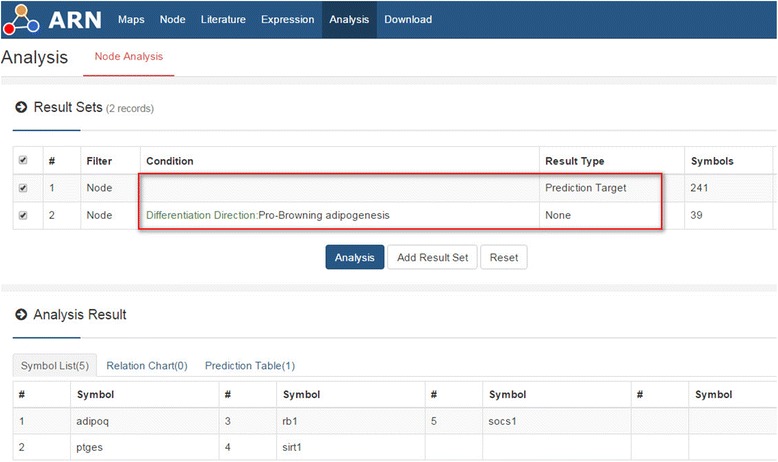Collapse the Analysis Result arrow icon
Screen dimensions: 778x462
[x=21, y=315]
